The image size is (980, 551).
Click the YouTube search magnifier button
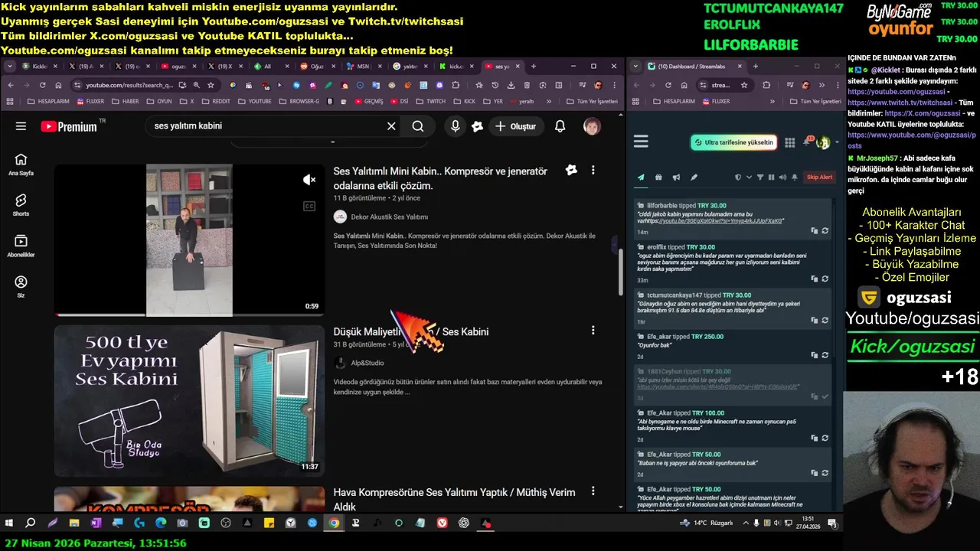(418, 126)
